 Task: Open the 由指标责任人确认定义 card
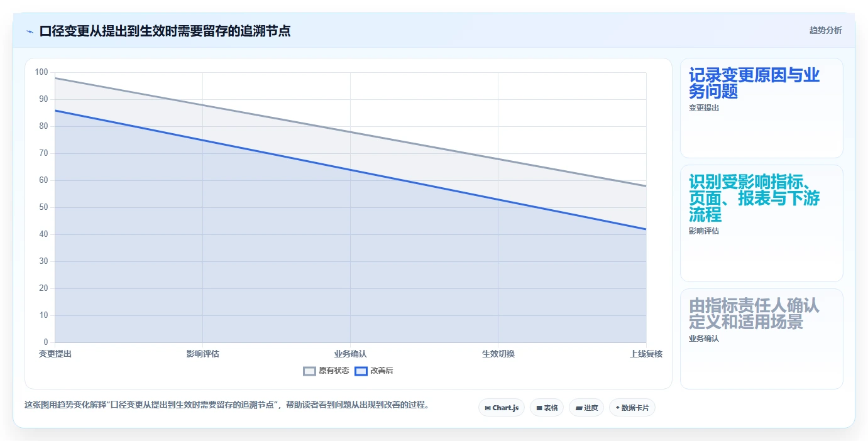[762, 339]
